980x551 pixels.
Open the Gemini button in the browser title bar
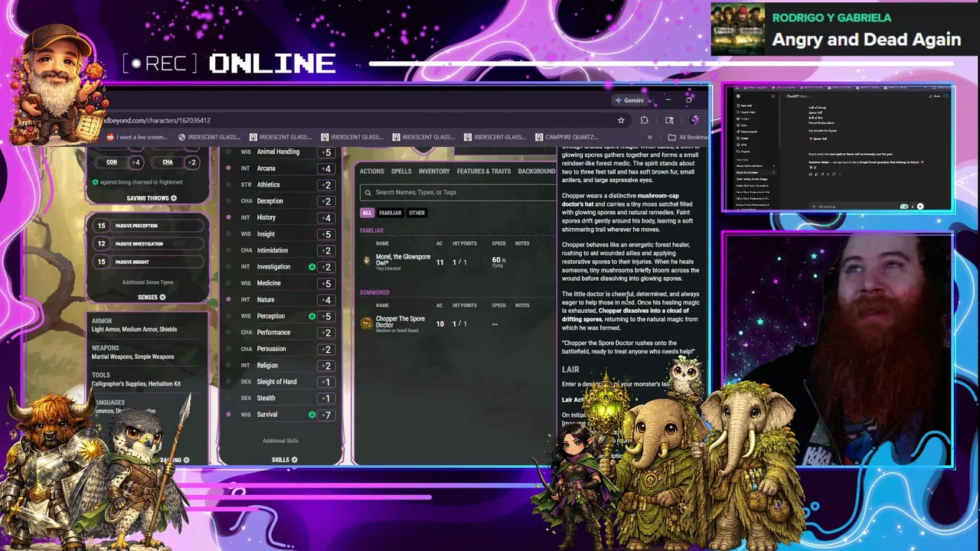coord(629,100)
